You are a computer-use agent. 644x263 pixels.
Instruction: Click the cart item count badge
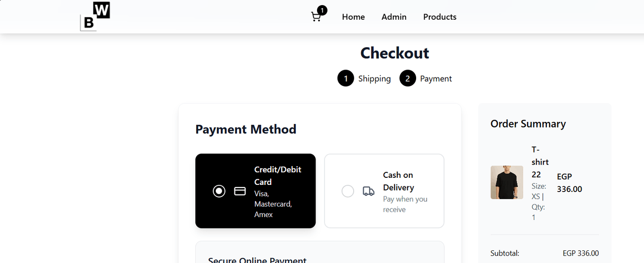[322, 10]
